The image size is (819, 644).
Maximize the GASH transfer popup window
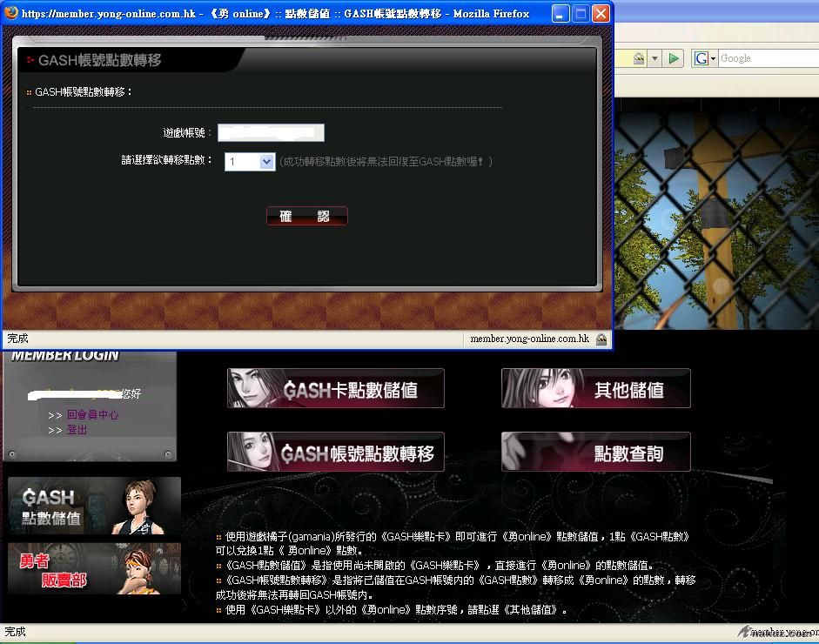(581, 14)
